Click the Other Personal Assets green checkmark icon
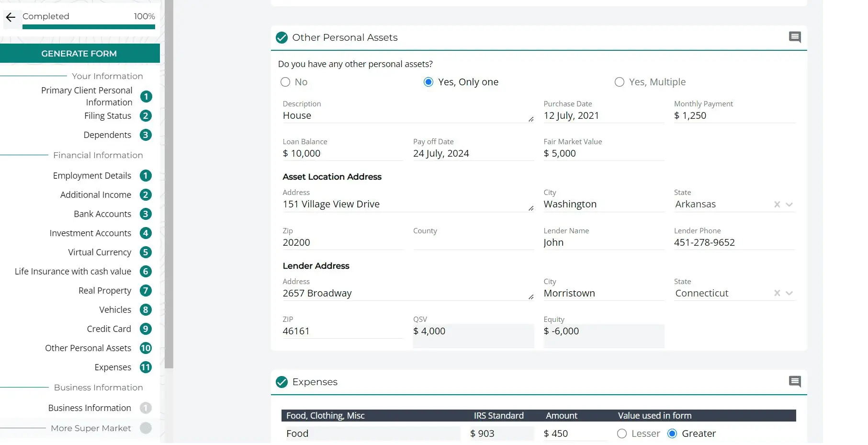 pyautogui.click(x=282, y=37)
